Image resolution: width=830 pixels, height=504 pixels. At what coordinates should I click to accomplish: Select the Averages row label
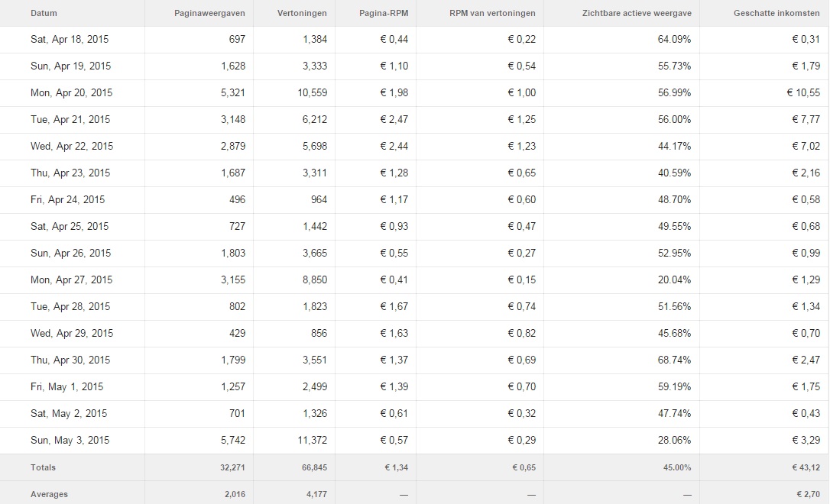click(49, 495)
